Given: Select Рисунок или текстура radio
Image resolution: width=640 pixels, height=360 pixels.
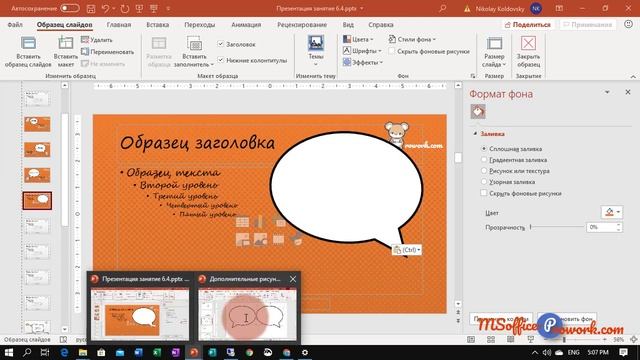Looking at the screenshot, I should [484, 171].
